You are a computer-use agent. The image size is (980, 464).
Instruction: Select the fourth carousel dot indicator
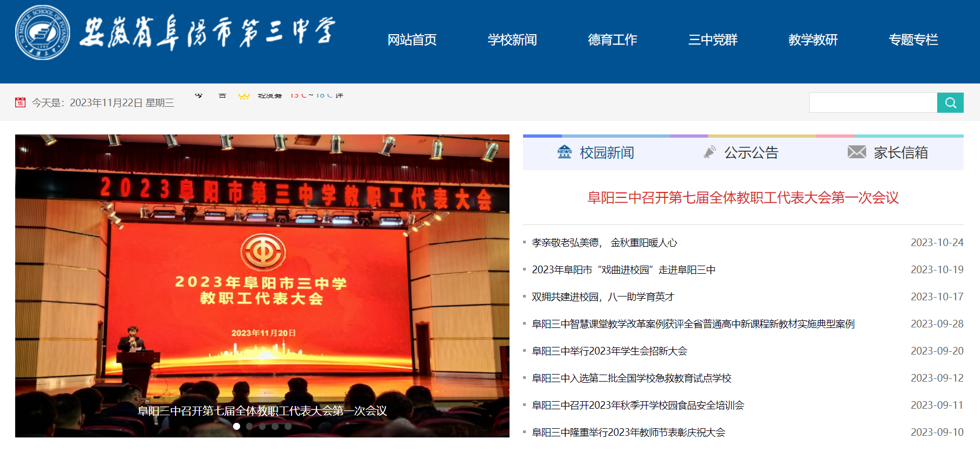click(275, 427)
